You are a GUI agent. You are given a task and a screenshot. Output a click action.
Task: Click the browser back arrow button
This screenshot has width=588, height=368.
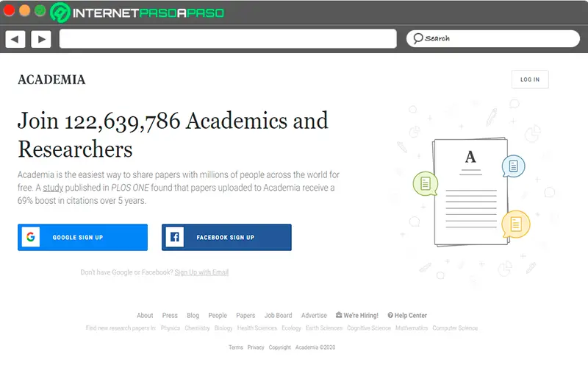coord(15,39)
